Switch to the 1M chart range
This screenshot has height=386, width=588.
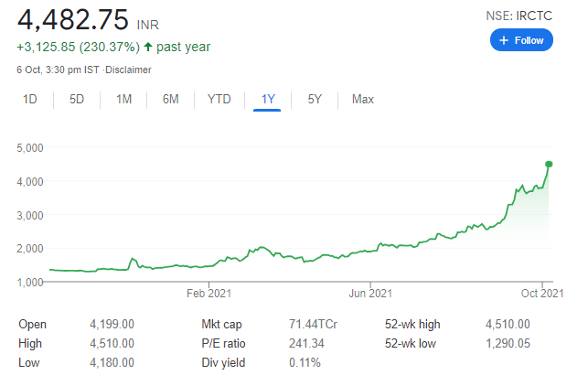(x=123, y=100)
